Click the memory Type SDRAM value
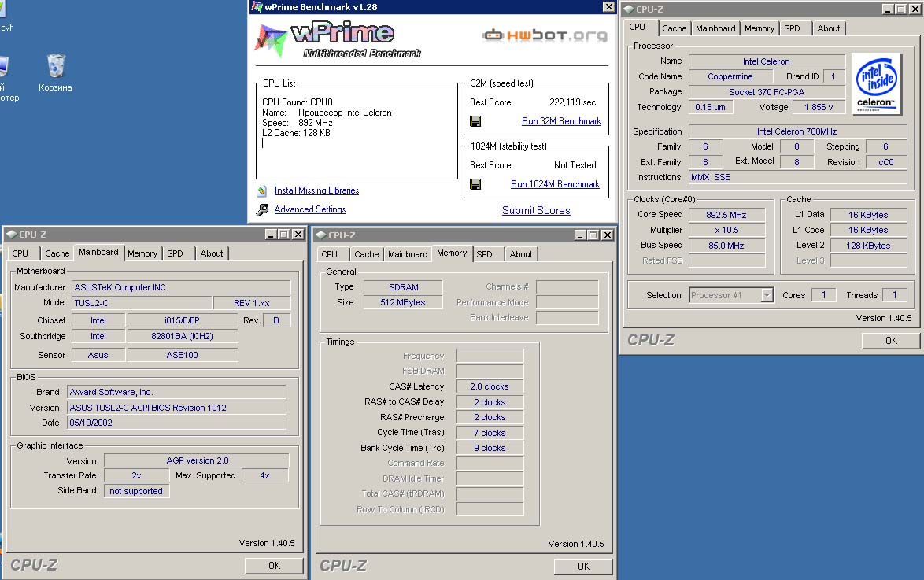 [x=403, y=287]
